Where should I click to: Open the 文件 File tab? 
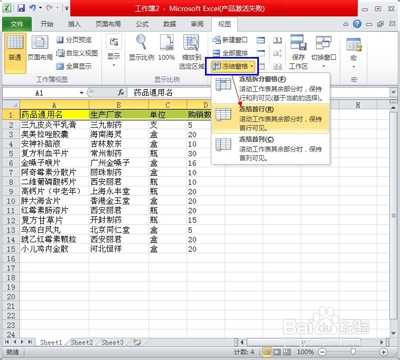point(17,24)
